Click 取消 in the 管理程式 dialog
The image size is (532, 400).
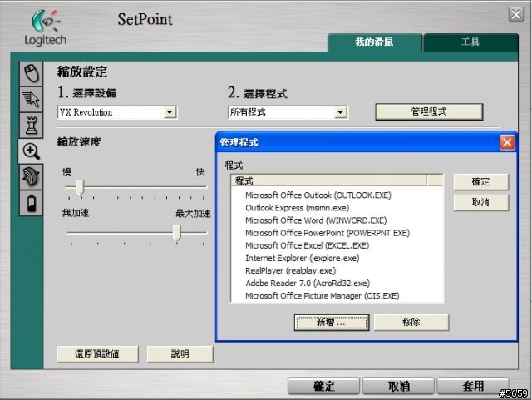[480, 202]
